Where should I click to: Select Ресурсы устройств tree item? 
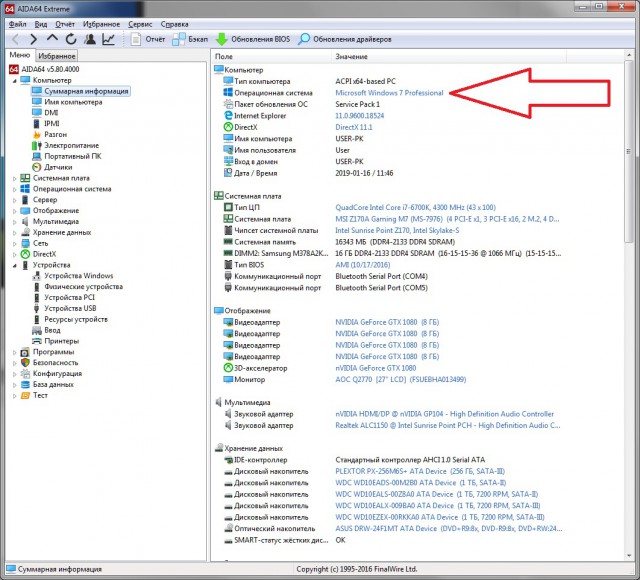point(76,319)
